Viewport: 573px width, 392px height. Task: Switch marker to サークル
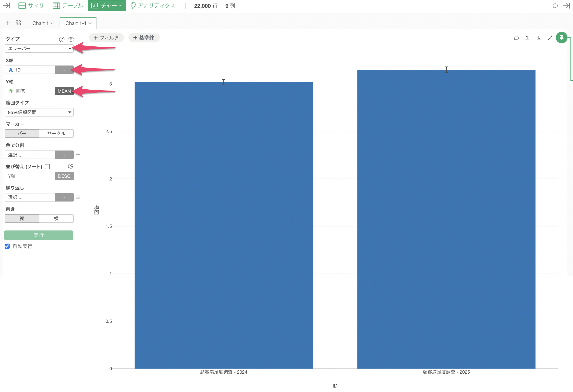pyautogui.click(x=56, y=133)
